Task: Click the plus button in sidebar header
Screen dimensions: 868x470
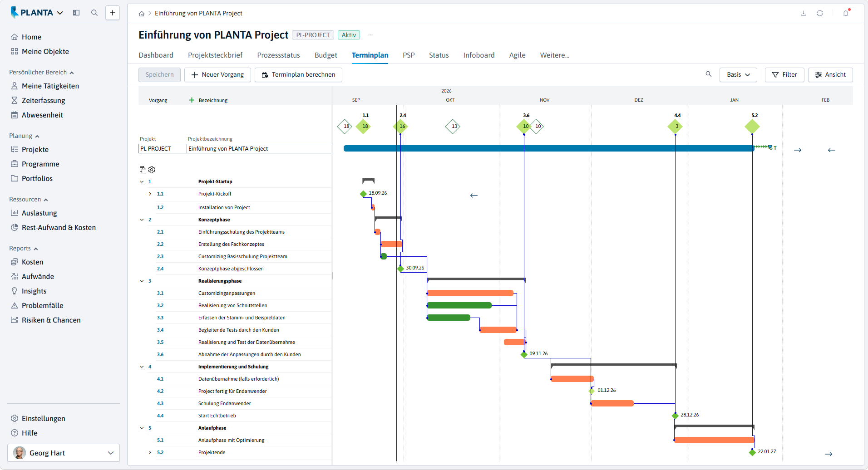Action: (x=113, y=13)
